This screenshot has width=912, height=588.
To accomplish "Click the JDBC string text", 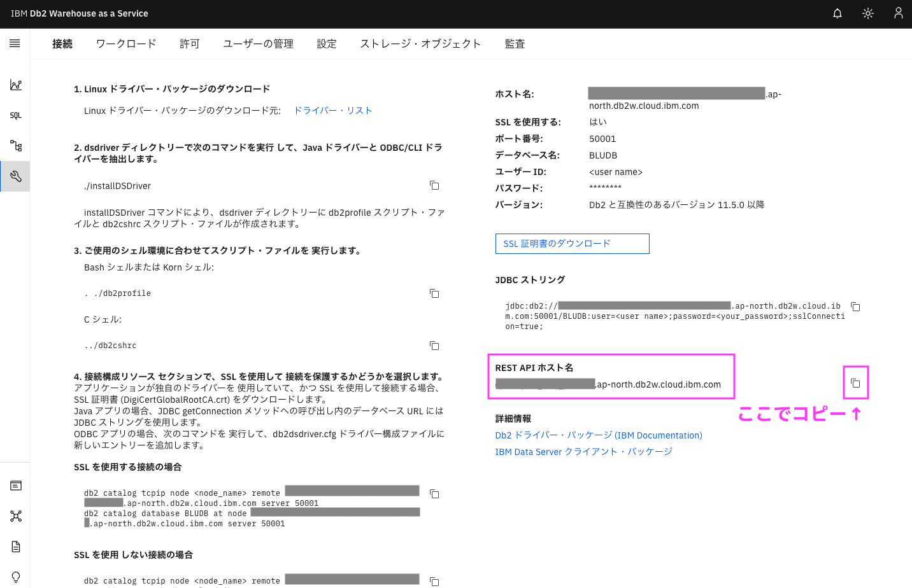I will tap(675, 316).
